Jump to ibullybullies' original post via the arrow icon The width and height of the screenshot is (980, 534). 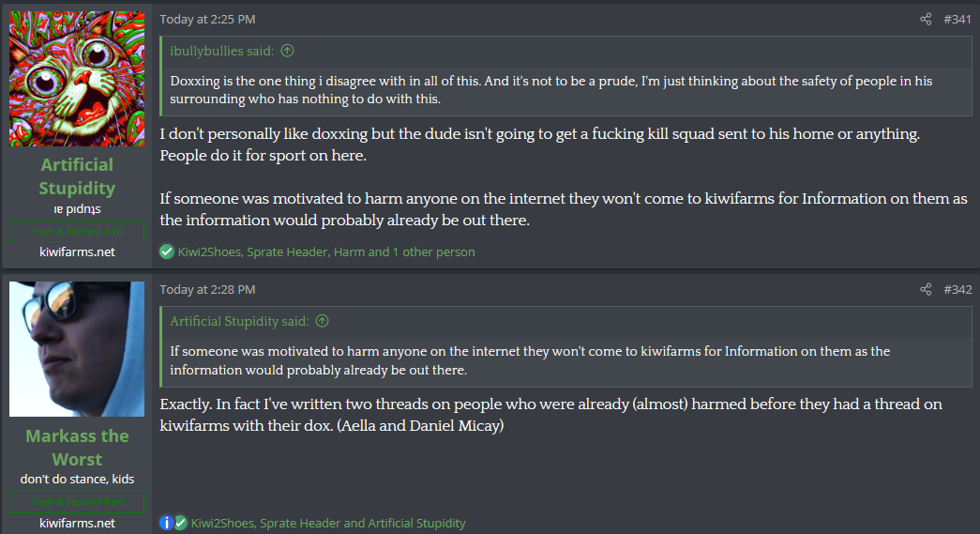[x=287, y=51]
